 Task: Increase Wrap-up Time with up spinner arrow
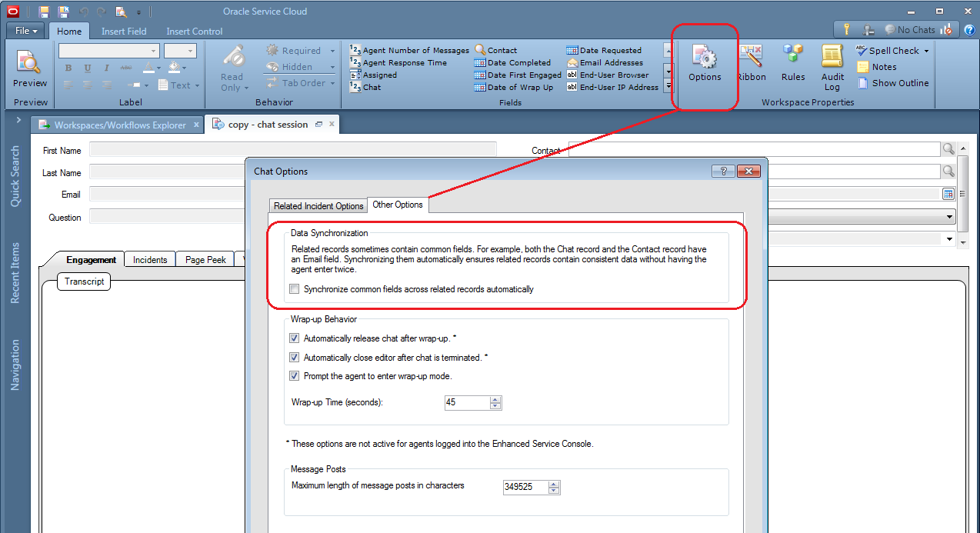[495, 399]
